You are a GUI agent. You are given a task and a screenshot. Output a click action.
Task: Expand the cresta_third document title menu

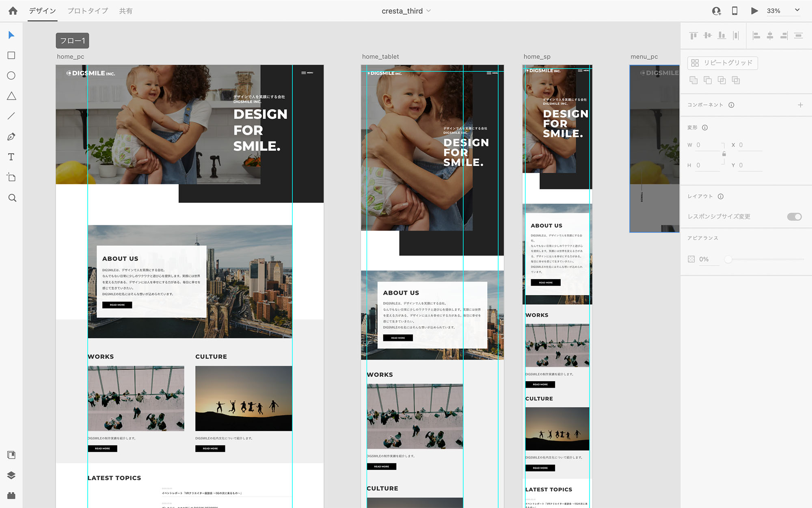click(x=429, y=11)
